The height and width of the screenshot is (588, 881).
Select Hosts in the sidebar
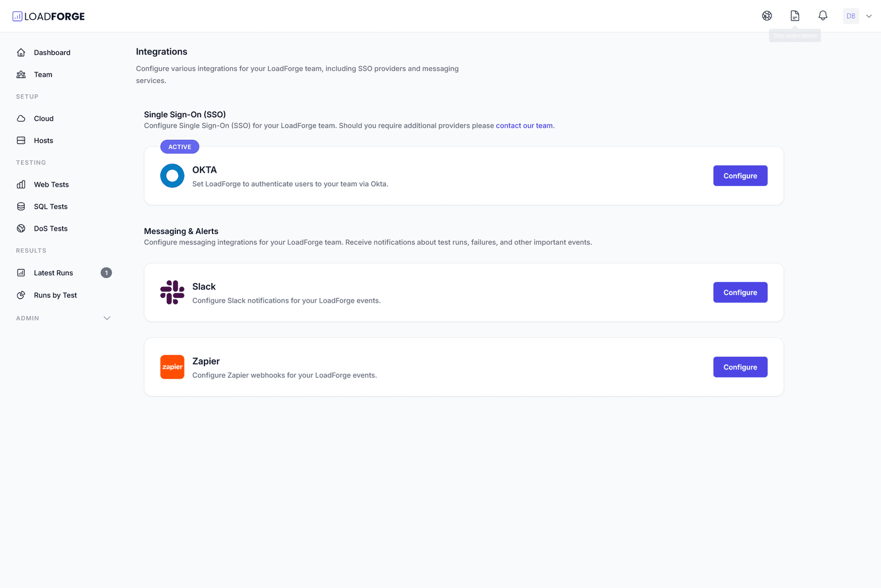[43, 140]
